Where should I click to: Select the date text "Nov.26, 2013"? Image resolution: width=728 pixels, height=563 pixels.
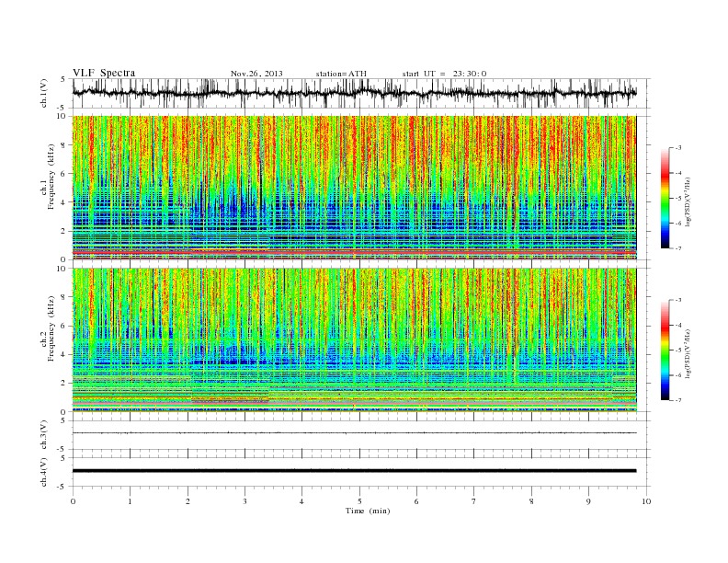[256, 74]
